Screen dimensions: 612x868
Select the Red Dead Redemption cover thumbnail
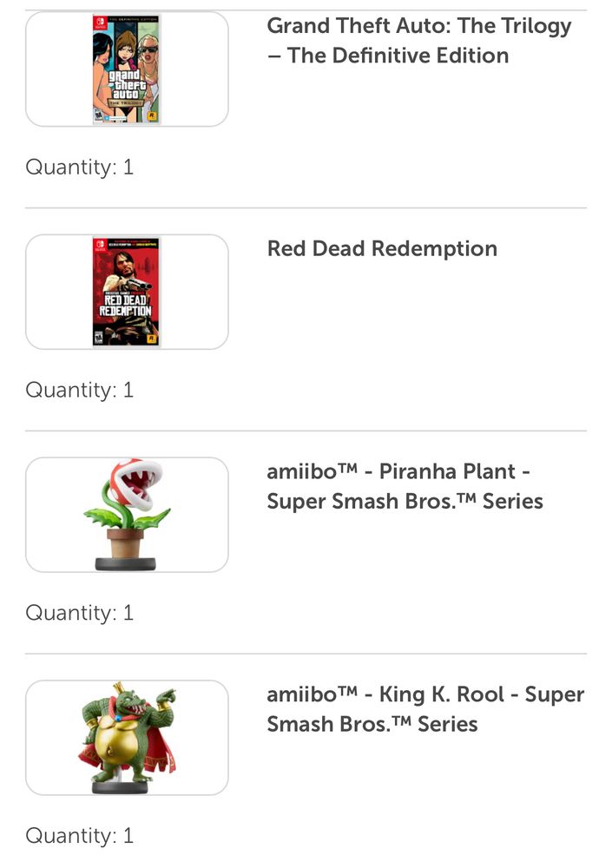click(127, 292)
